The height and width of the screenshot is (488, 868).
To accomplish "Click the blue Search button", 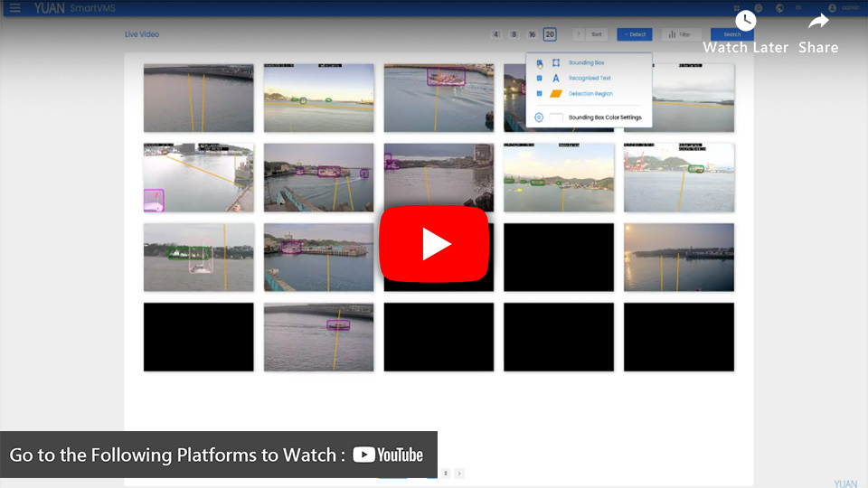I will point(731,34).
